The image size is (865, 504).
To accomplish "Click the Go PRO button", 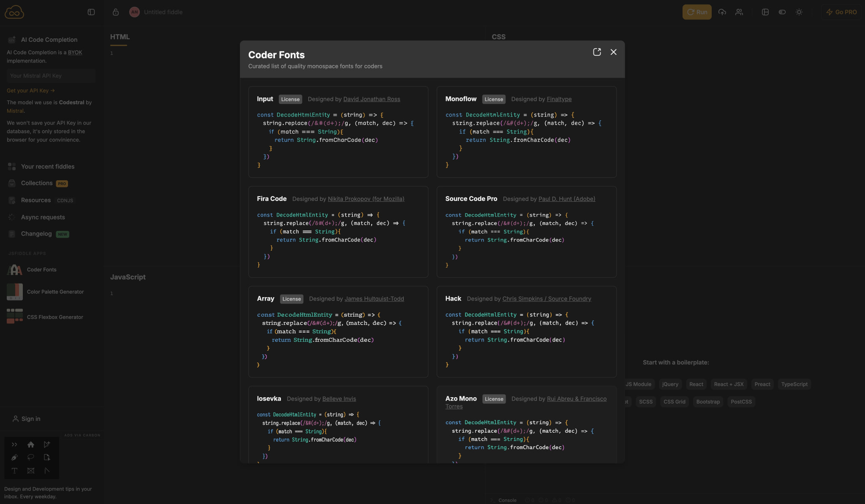I will [x=841, y=12].
